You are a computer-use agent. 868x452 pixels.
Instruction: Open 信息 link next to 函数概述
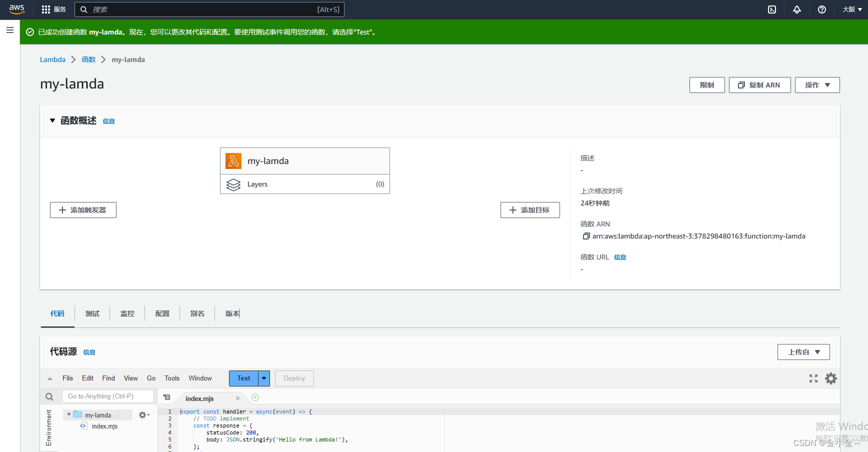click(x=108, y=121)
